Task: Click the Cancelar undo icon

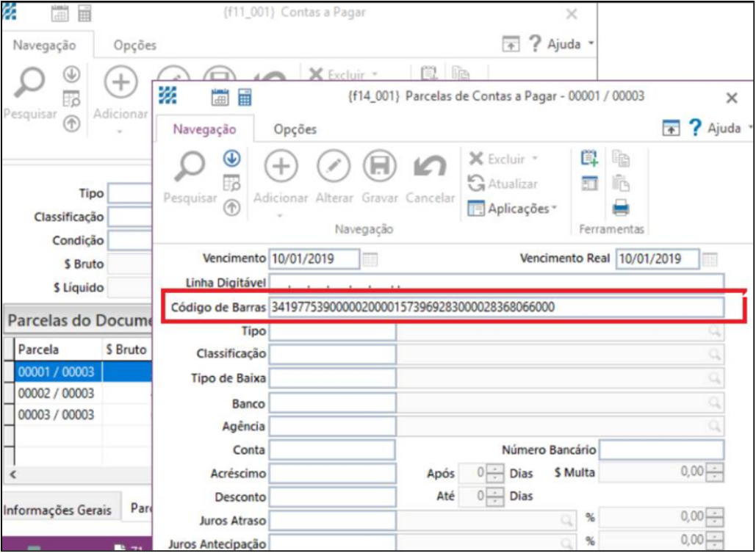Action: pyautogui.click(x=429, y=166)
